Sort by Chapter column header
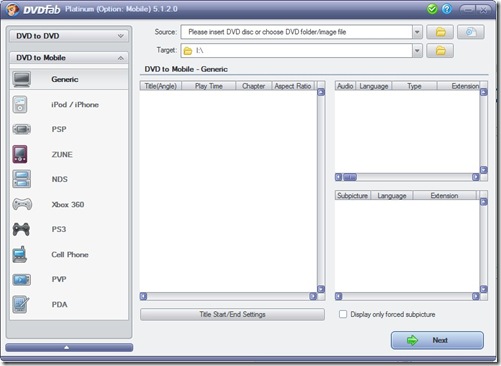Screen dimensions: 501x366 (254, 86)
